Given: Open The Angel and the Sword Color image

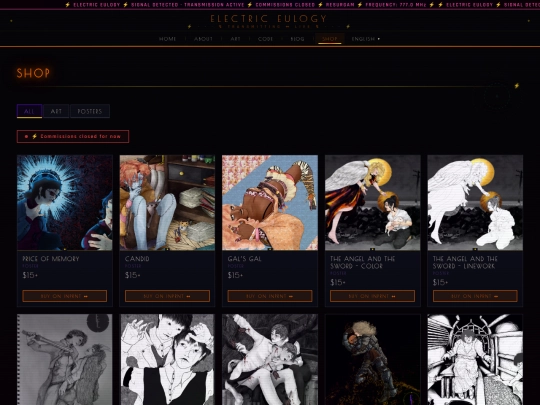Looking at the screenshot, I should (373, 202).
